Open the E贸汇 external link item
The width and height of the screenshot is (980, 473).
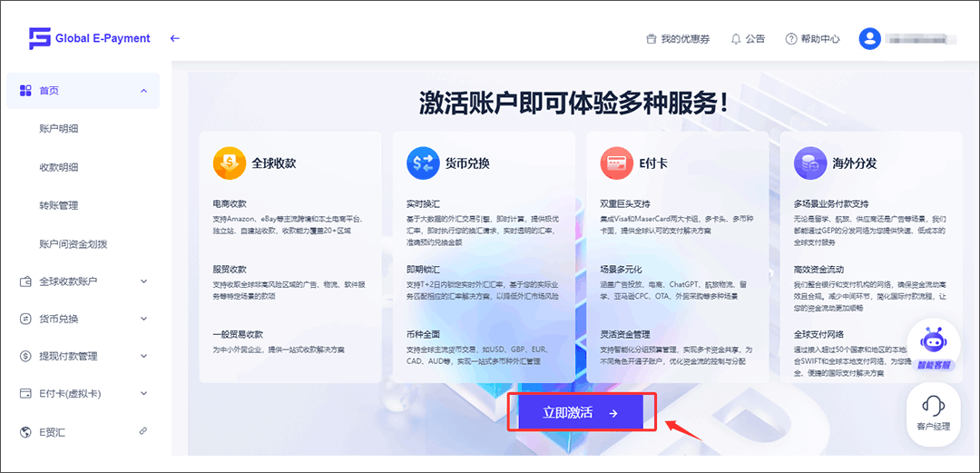pos(83,431)
